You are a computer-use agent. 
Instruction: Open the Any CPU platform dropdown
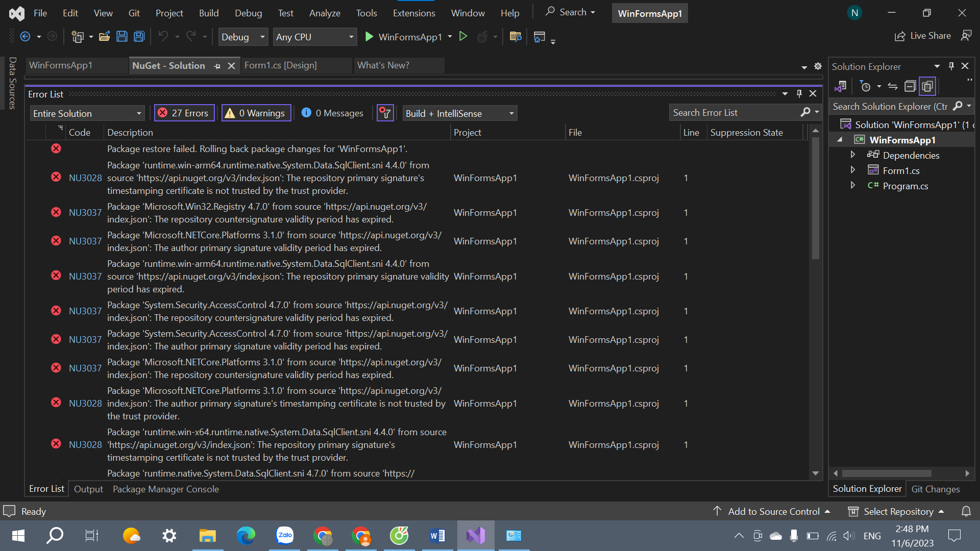(x=314, y=37)
